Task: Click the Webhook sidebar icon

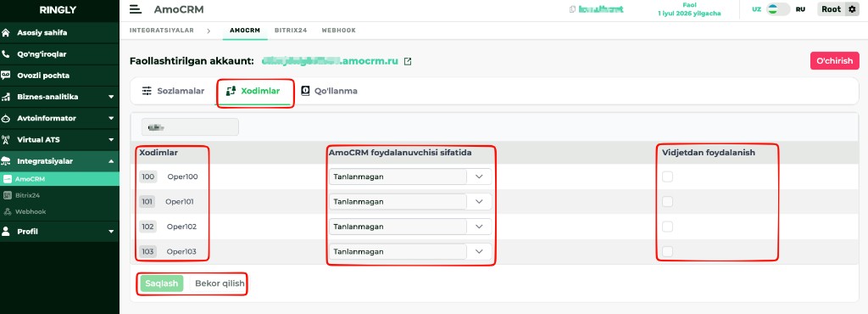Action: pyautogui.click(x=8, y=211)
